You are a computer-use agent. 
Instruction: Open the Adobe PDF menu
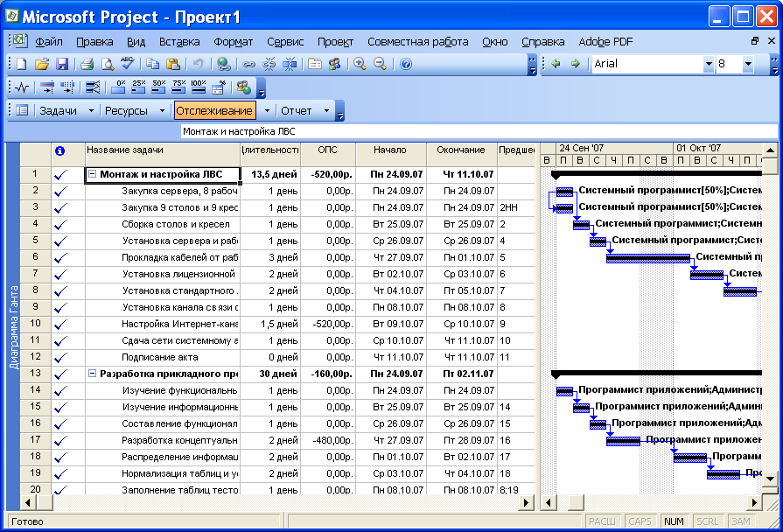click(x=605, y=42)
